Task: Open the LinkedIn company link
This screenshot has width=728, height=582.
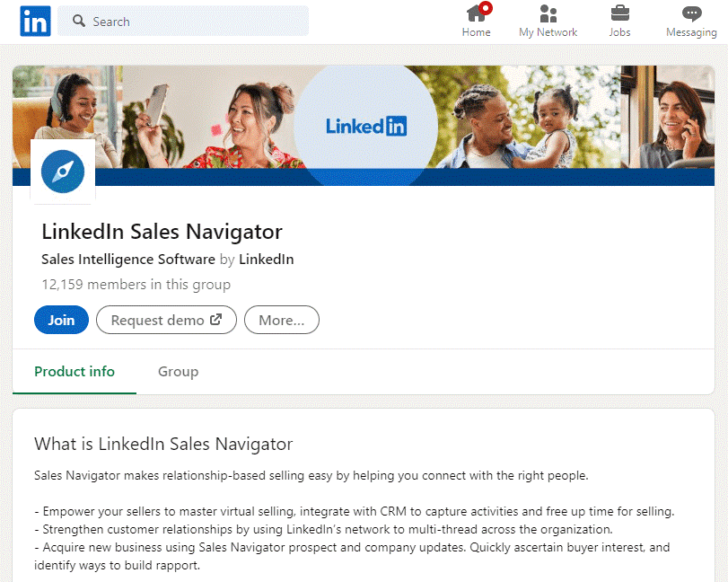Action: pyautogui.click(x=264, y=259)
